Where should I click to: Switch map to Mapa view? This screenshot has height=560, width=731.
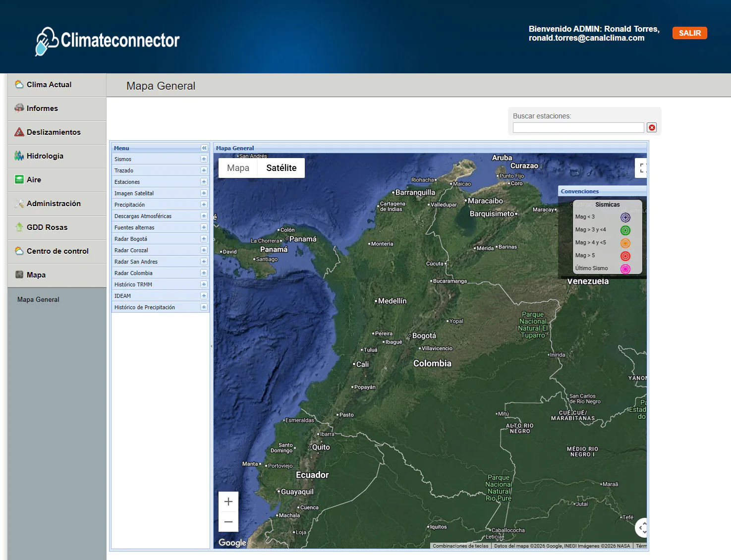pos(238,168)
